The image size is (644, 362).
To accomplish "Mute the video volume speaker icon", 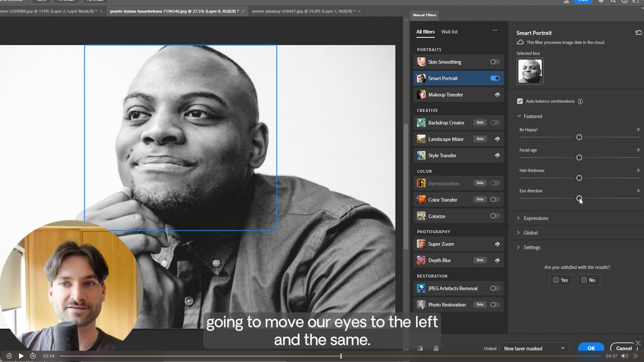I will (x=624, y=356).
